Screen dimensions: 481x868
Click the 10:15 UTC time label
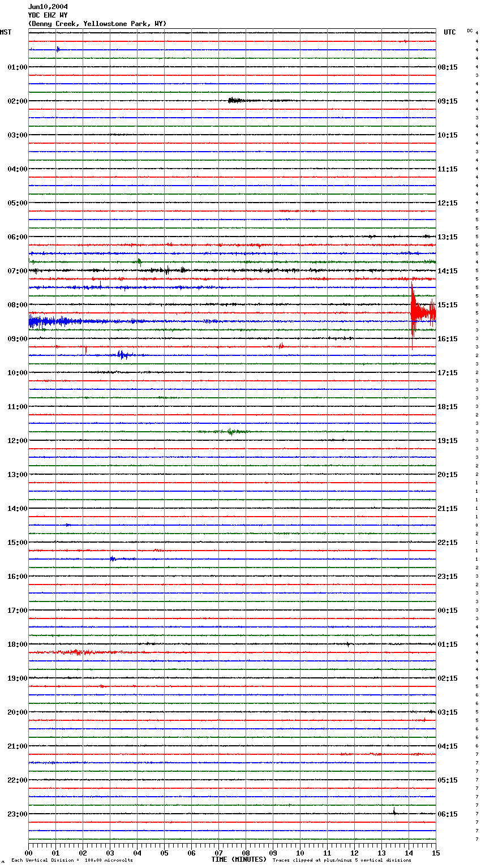448,135
